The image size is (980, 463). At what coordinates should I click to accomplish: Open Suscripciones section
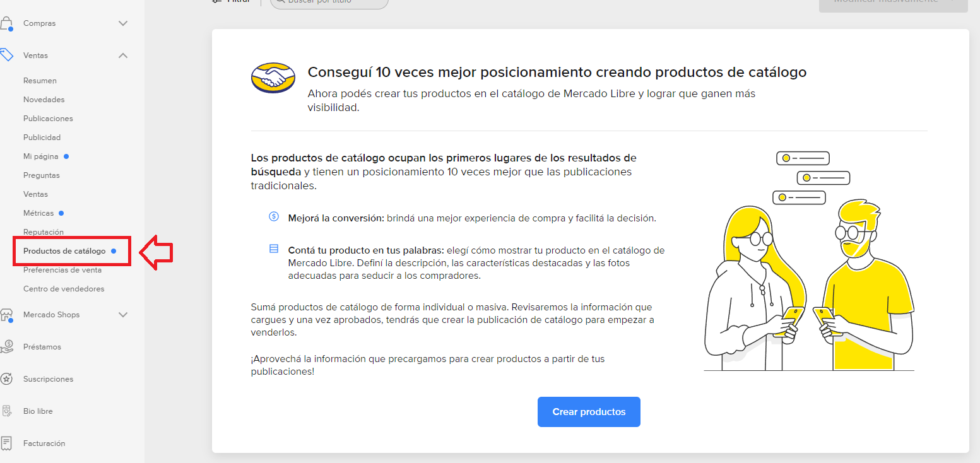click(x=48, y=379)
